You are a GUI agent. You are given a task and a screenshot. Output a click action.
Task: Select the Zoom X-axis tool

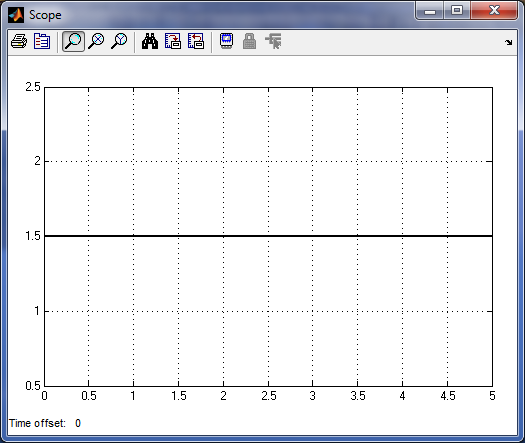[x=96, y=42]
